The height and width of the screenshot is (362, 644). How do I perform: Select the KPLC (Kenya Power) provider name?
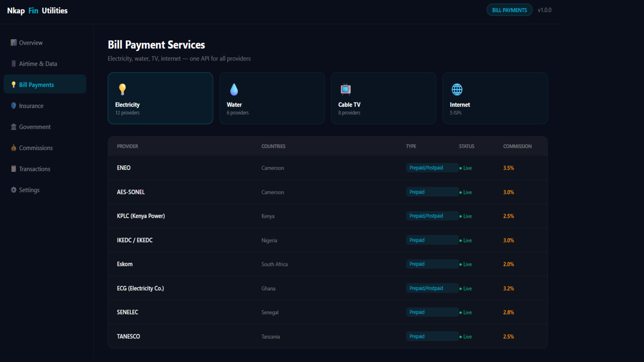[x=141, y=216]
